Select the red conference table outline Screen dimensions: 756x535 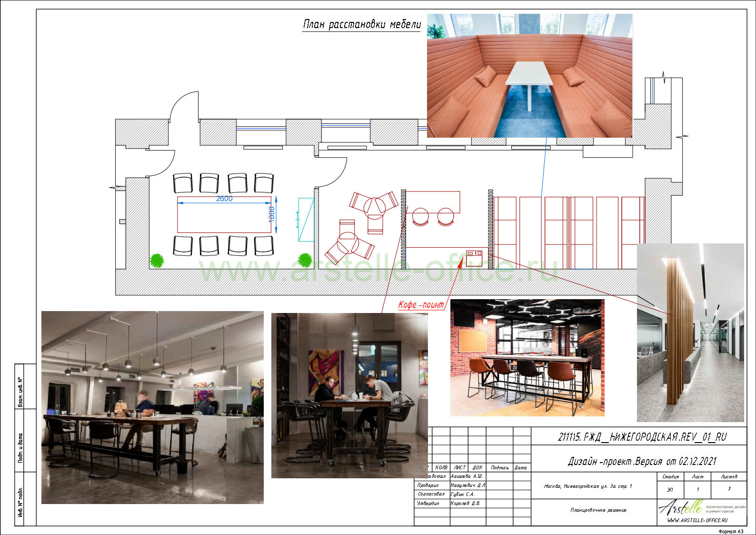[x=224, y=214]
